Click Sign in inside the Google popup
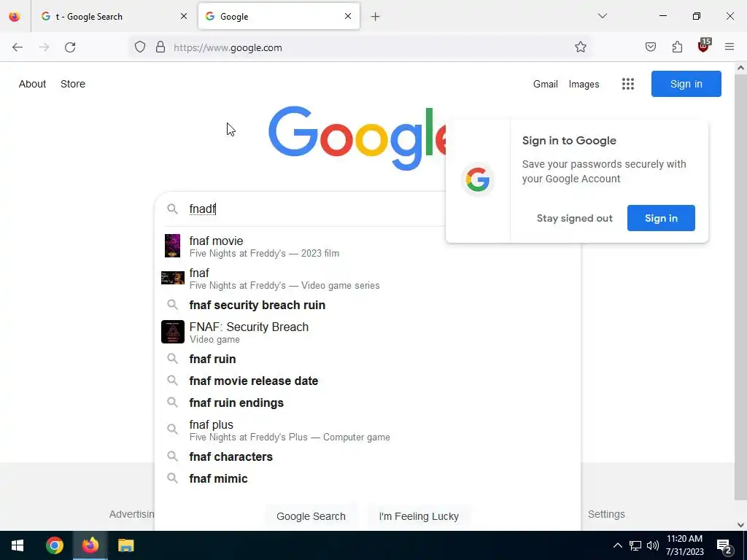The image size is (747, 560). tap(661, 218)
